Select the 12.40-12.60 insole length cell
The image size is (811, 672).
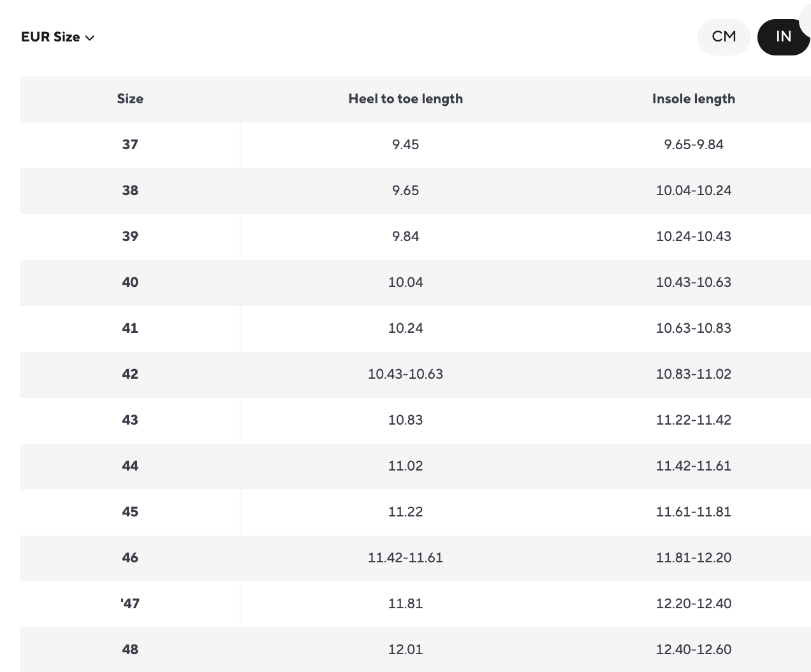coord(693,650)
